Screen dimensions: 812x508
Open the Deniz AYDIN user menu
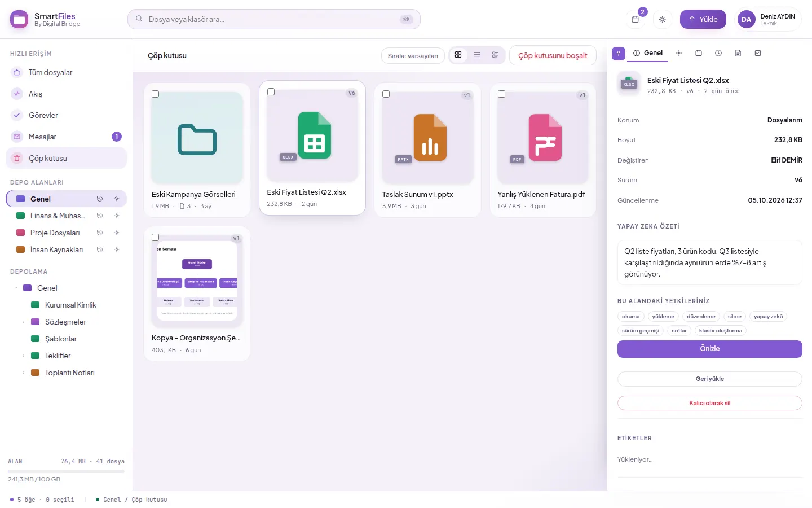coord(769,19)
